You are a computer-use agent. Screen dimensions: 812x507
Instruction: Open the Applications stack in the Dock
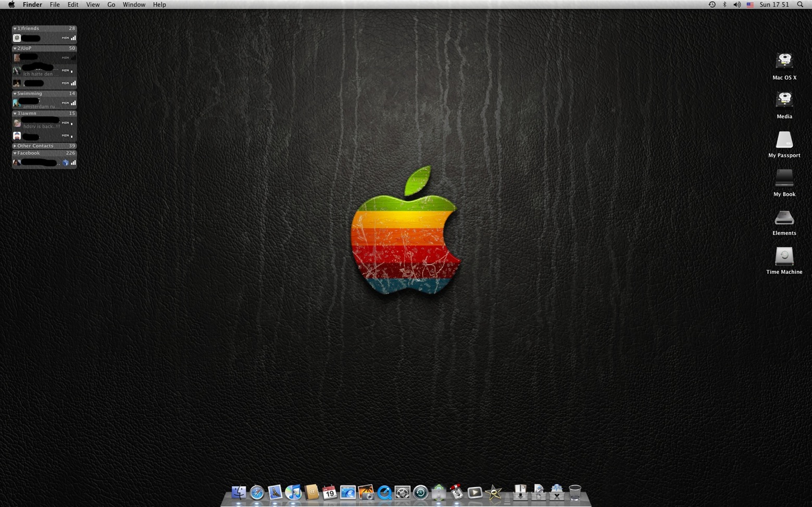pyautogui.click(x=557, y=492)
